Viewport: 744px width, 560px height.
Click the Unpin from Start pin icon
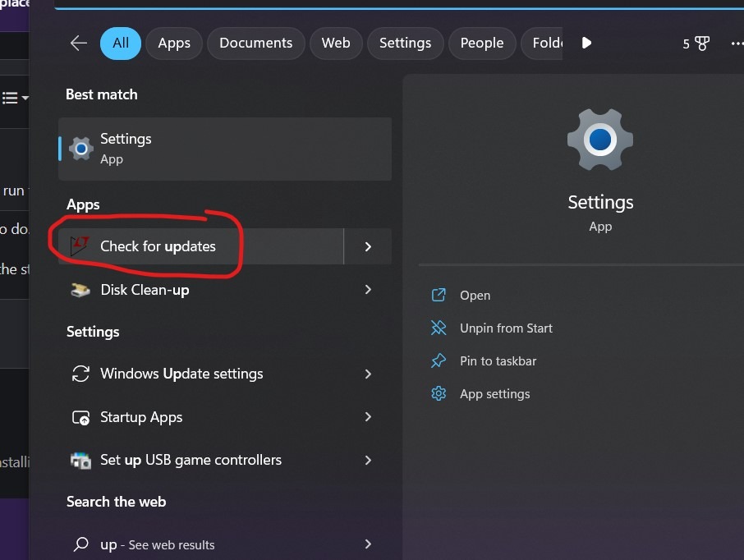(439, 328)
